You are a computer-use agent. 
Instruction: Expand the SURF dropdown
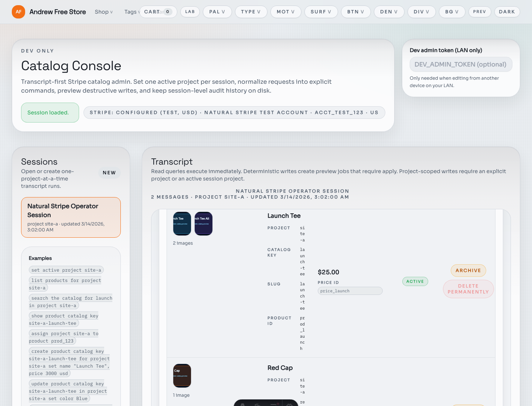(321, 12)
